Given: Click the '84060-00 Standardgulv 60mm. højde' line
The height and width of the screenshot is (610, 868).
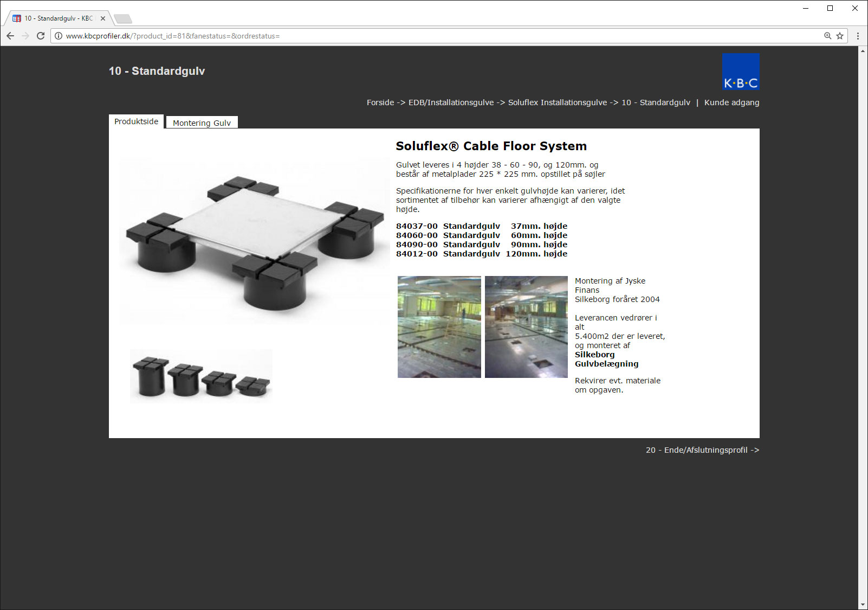Looking at the screenshot, I should coord(482,235).
